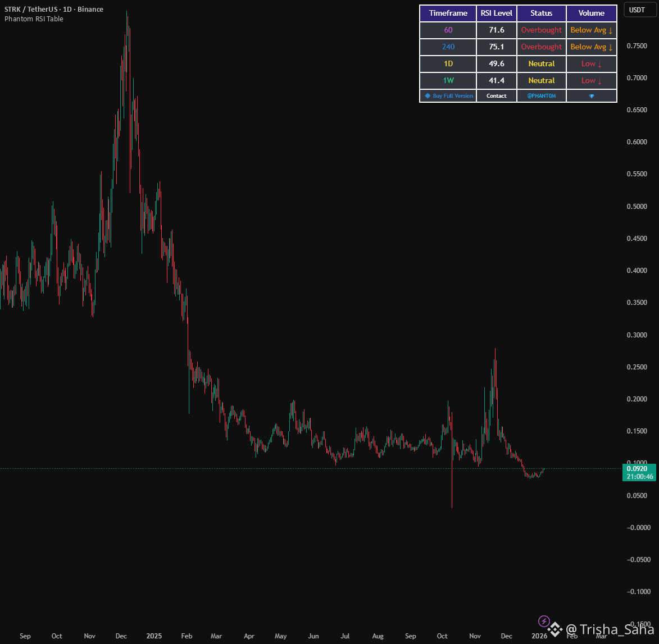Click the purple lightning bolt icon
This screenshot has height=644, width=659.
pyautogui.click(x=544, y=621)
